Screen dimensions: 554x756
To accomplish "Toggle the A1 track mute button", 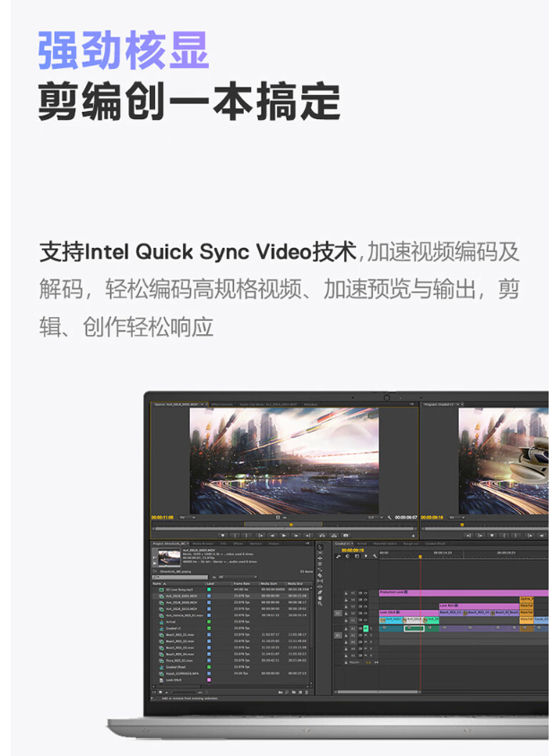I will pos(366,629).
